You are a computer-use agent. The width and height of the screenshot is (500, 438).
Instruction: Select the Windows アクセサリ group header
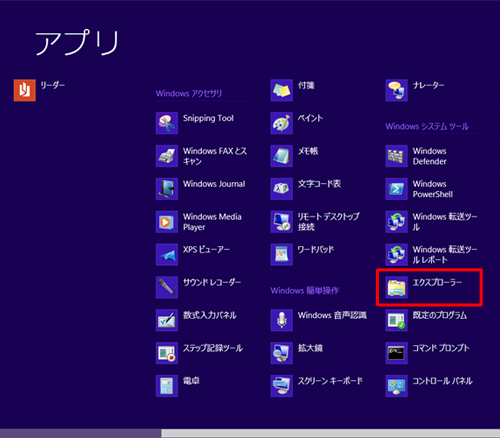pos(189,93)
